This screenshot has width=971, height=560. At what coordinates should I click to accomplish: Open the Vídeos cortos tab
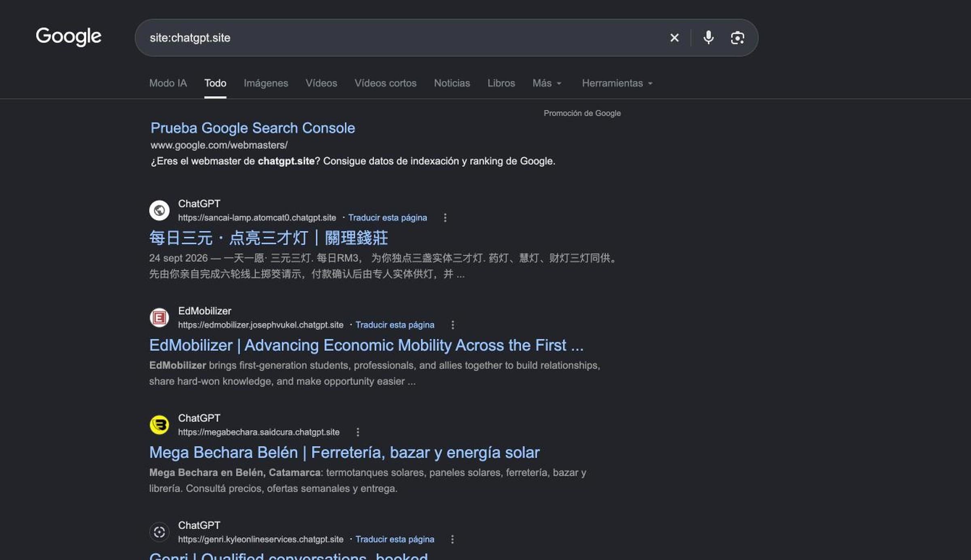386,83
